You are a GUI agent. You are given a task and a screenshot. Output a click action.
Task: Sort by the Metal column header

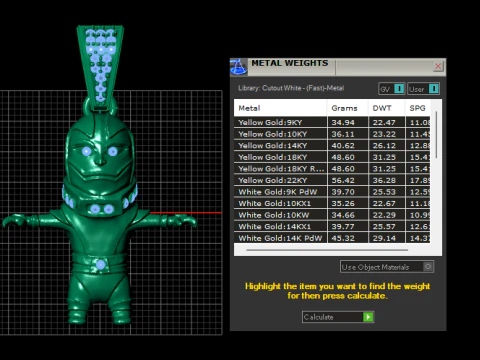(280, 108)
